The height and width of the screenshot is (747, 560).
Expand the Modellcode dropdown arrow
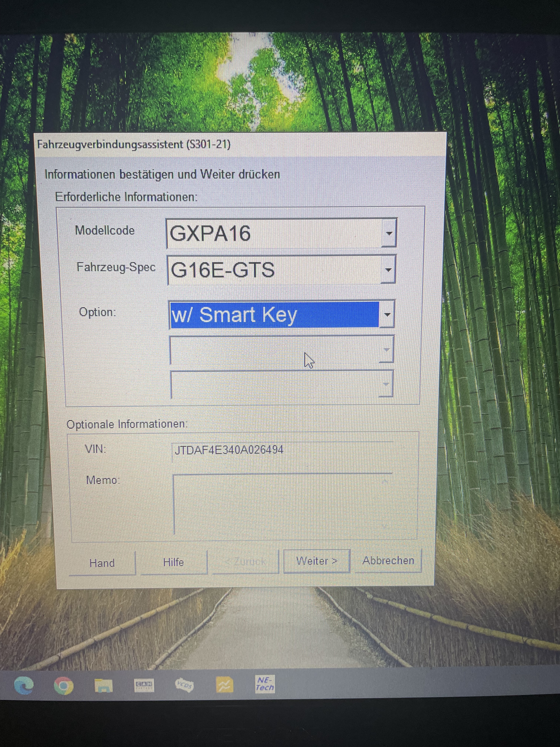389,233
